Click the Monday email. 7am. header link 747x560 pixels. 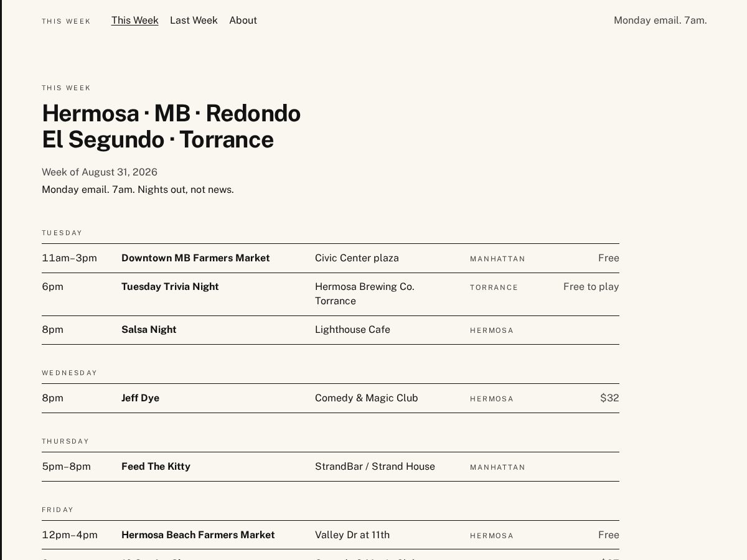660,21
